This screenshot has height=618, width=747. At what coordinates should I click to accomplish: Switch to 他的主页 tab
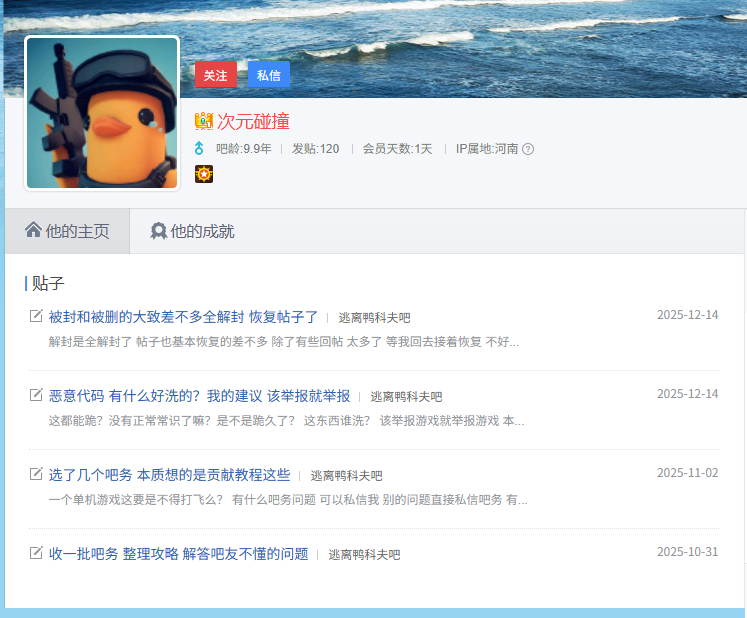click(x=67, y=231)
